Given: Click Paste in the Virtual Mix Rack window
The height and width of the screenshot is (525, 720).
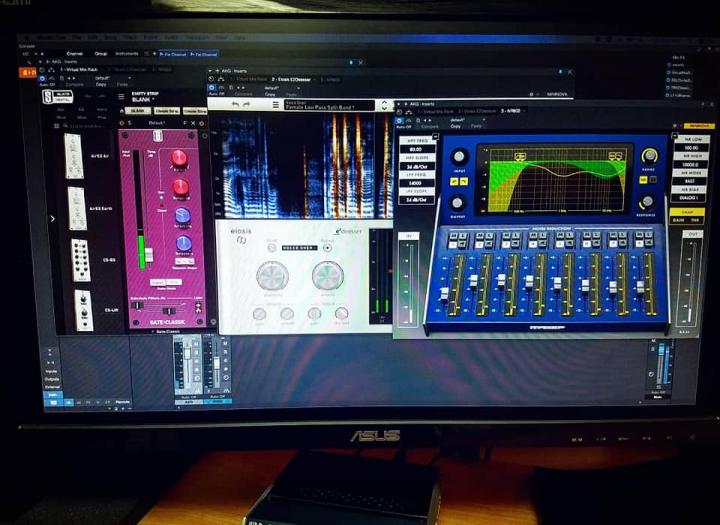Looking at the screenshot, I should pos(122,85).
